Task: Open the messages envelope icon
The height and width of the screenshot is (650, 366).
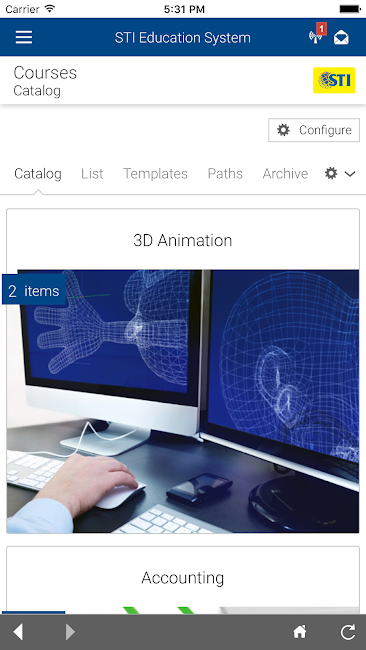Action: pos(341,38)
